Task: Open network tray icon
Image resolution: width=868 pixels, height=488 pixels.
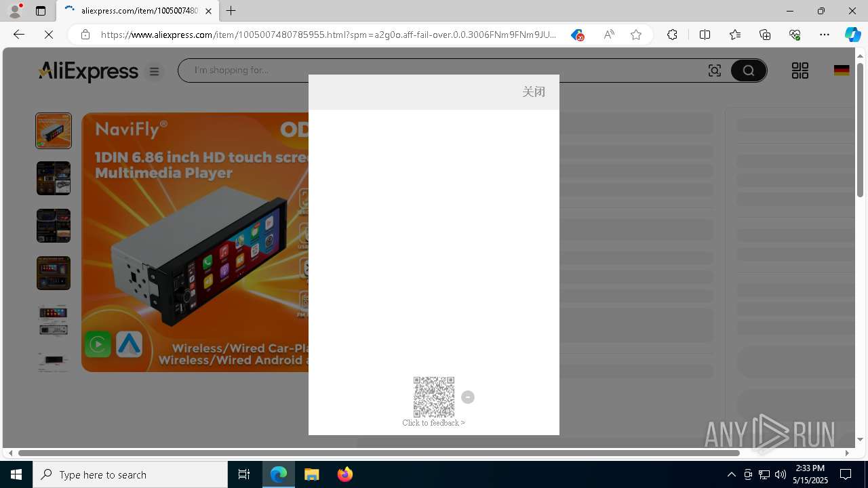Action: [764, 474]
